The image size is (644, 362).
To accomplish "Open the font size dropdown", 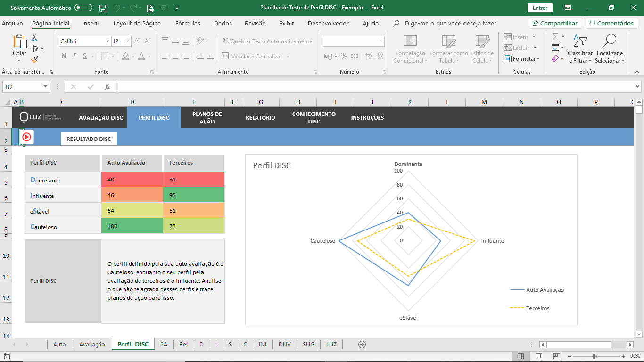I will point(128,41).
